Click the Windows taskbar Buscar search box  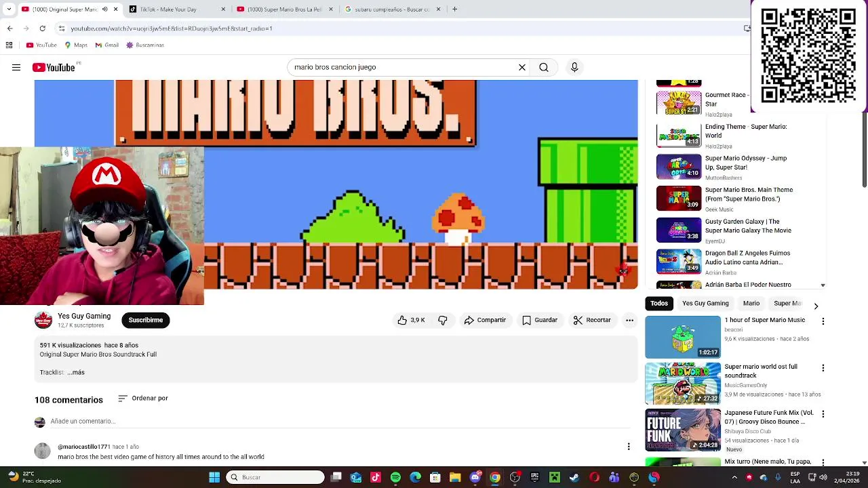click(275, 477)
